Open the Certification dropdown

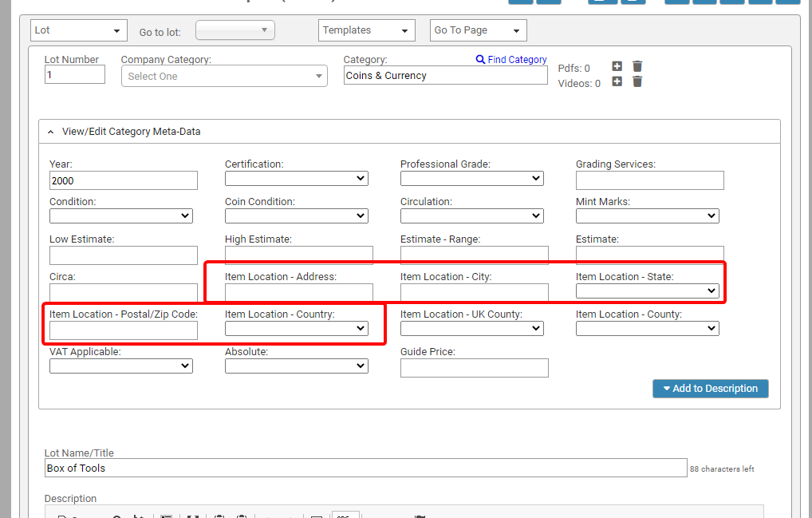point(297,178)
